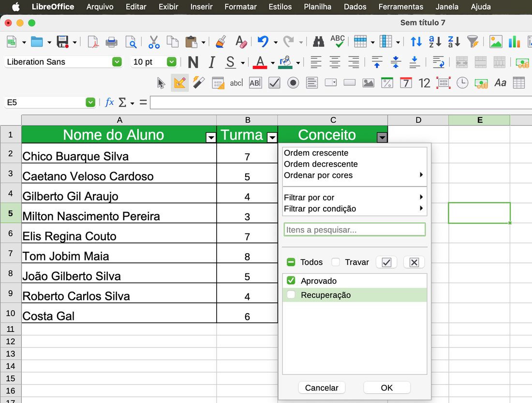The height and width of the screenshot is (403, 532).
Task: Check the Recuperação checkbox
Action: [291, 295]
